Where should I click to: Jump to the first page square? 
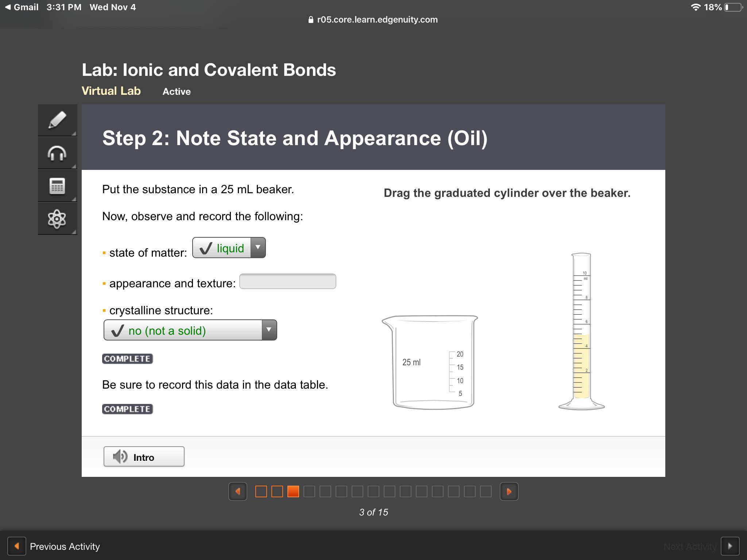tap(261, 491)
